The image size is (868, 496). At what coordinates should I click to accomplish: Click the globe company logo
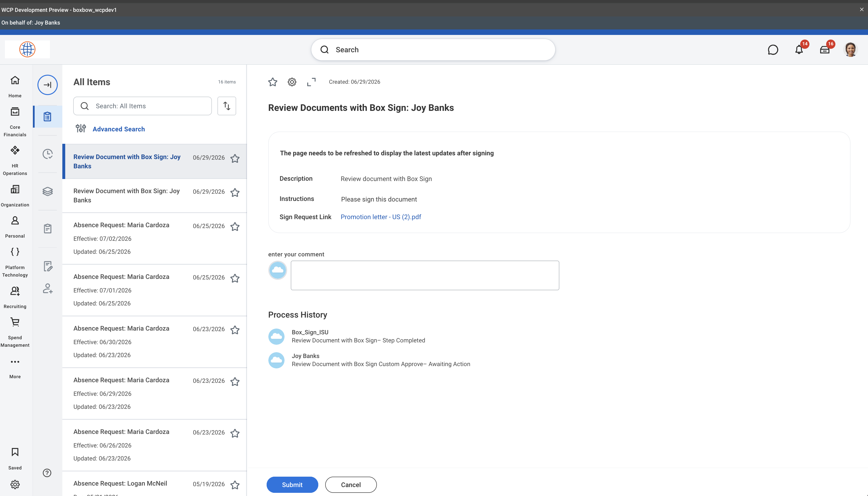(x=27, y=49)
